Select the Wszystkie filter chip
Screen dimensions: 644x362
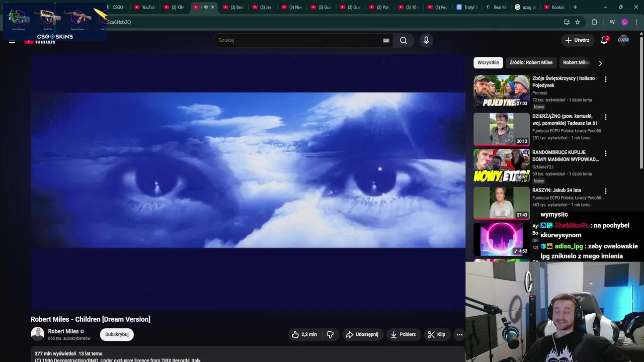tap(488, 63)
